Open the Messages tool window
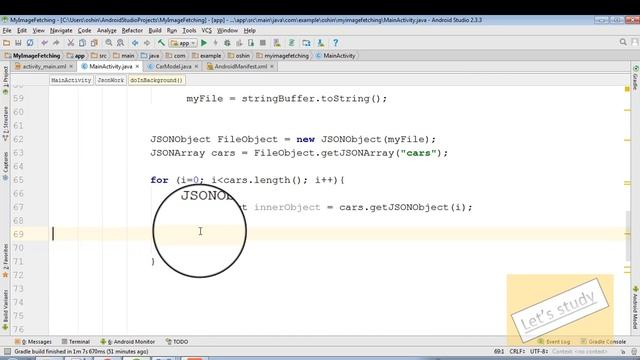This screenshot has height=360, width=640. tap(33, 342)
